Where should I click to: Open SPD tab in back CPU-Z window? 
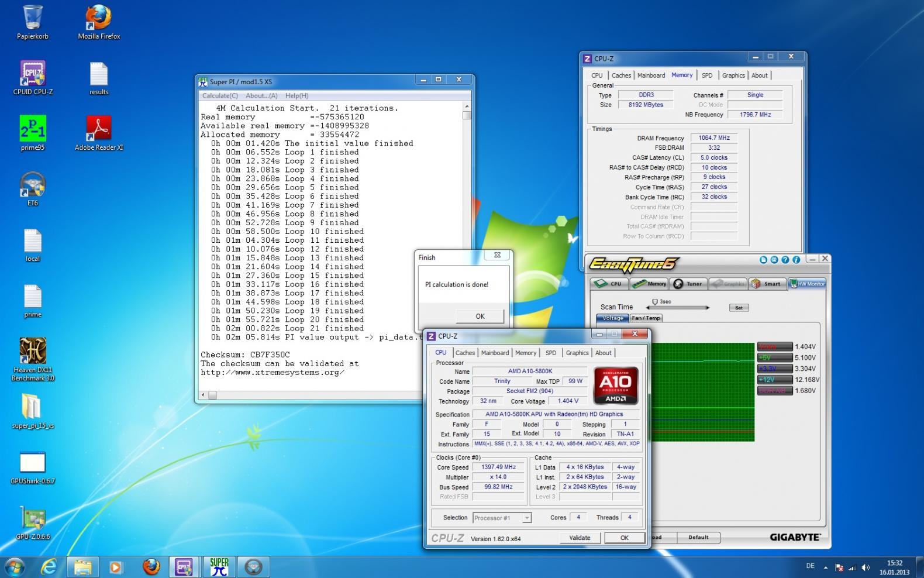point(707,75)
